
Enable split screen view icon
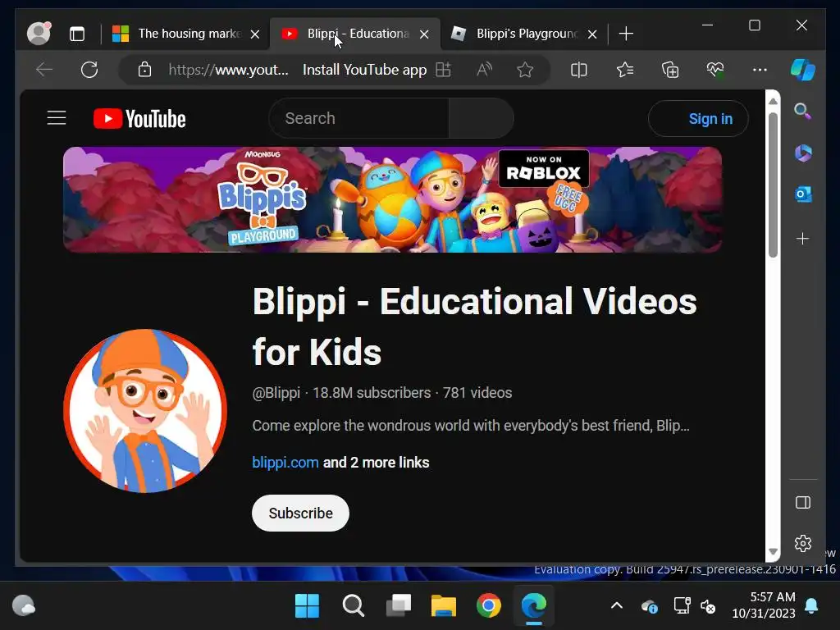579,70
